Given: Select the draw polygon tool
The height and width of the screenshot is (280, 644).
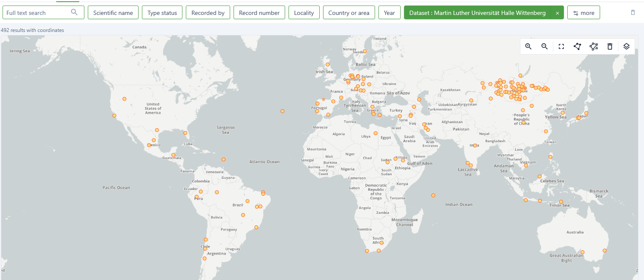Looking at the screenshot, I should click(x=577, y=46).
